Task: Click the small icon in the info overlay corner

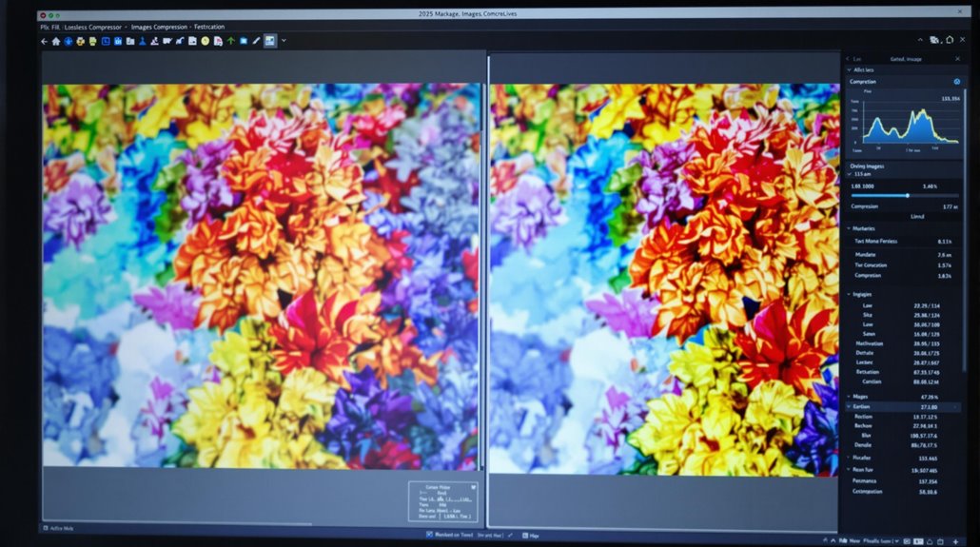Action: coord(473,487)
